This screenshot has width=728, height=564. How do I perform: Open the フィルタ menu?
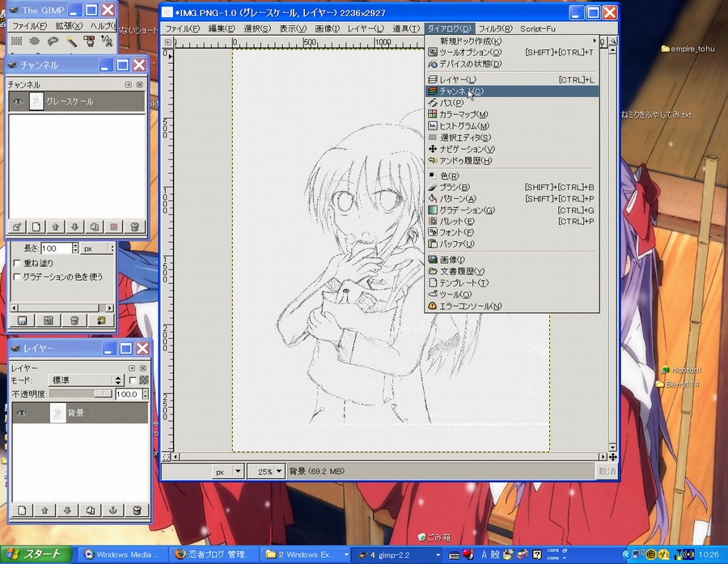point(495,29)
